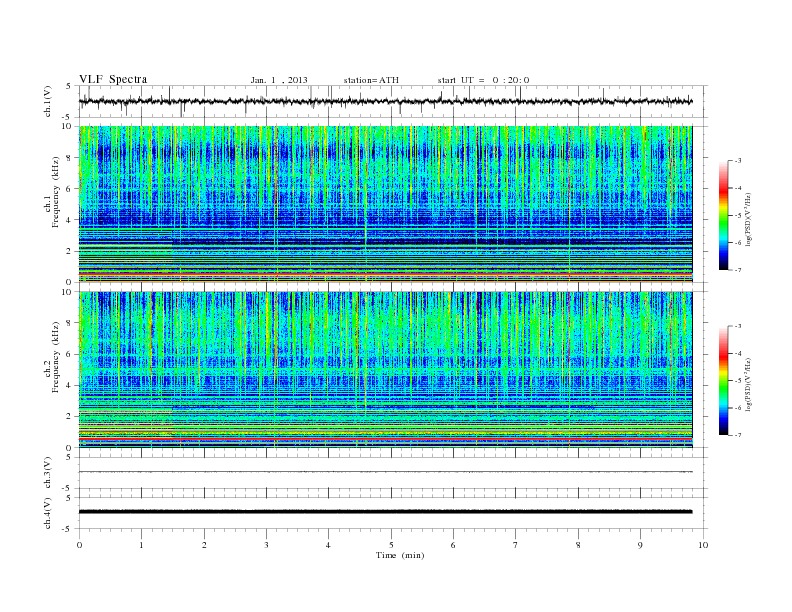Viewport: 792px width, 612px height.
Task: Click the VLF Spectra title text
Action: tap(113, 79)
